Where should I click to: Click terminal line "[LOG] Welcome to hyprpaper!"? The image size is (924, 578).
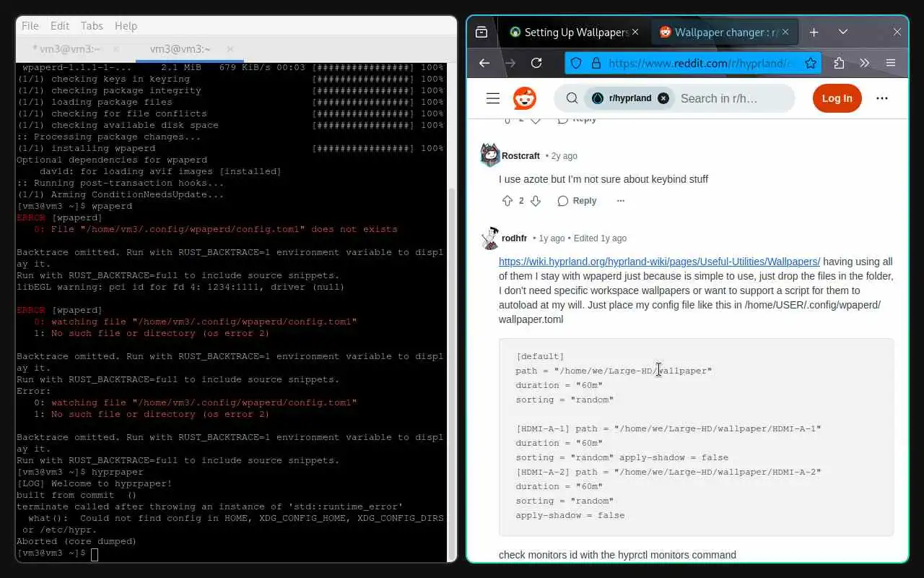[95, 483]
